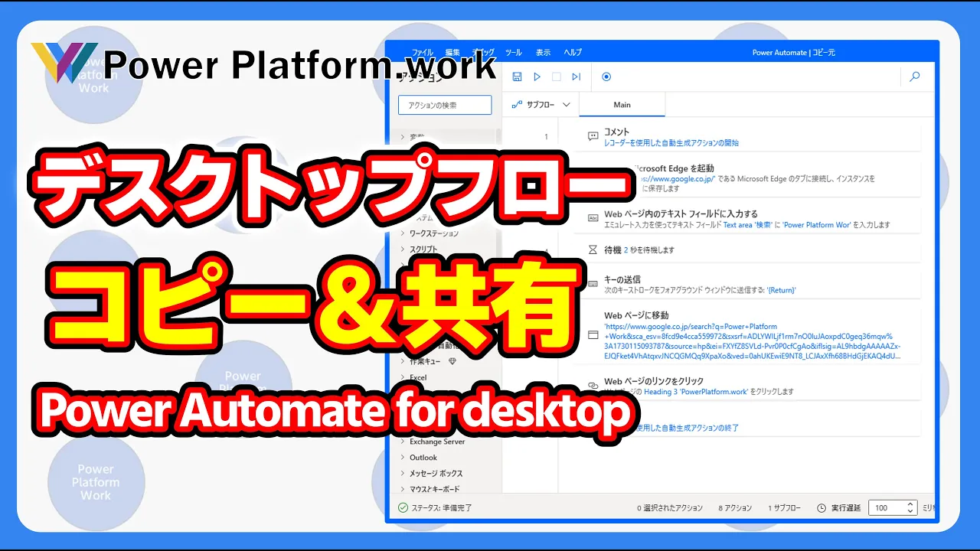Select Web ページ内のテキスト フィールドに入力する action
This screenshot has width=980, height=551.
pyautogui.click(x=681, y=214)
